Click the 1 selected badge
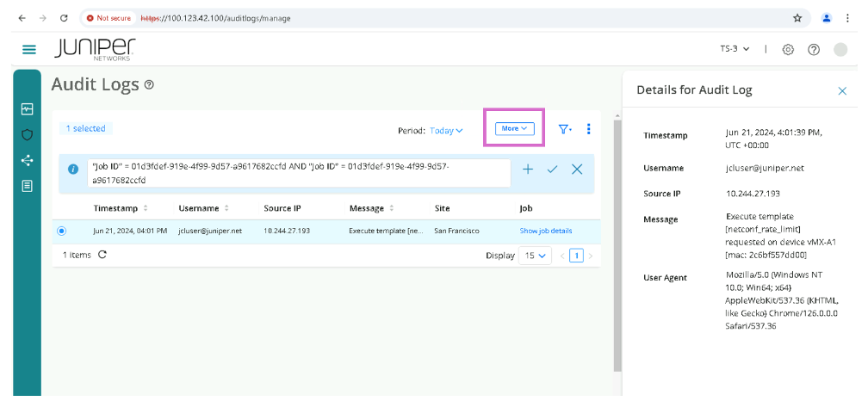 (86, 128)
